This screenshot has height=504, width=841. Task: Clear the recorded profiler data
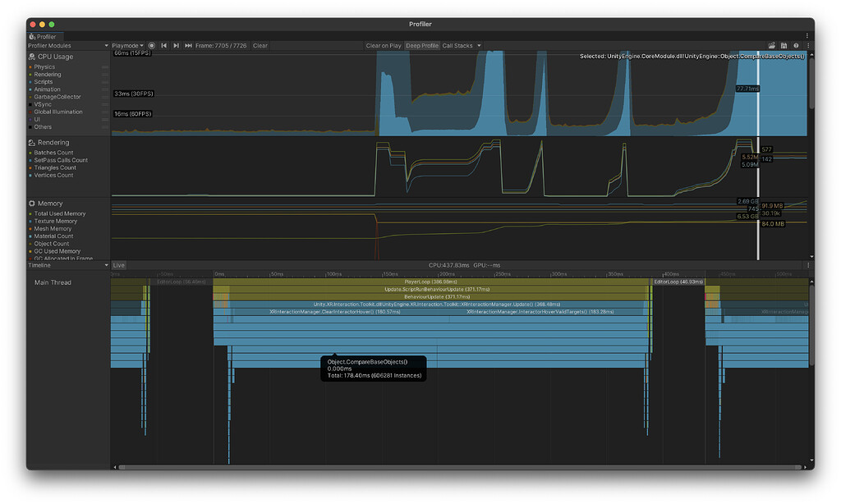pyautogui.click(x=260, y=45)
